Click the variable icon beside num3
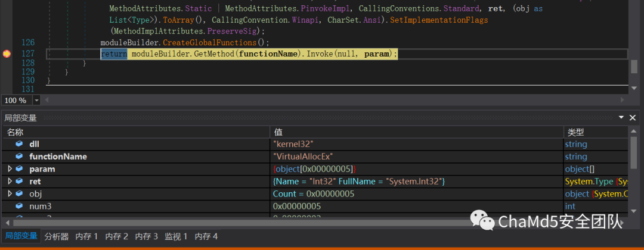This screenshot has width=644, height=250. pos(19,206)
